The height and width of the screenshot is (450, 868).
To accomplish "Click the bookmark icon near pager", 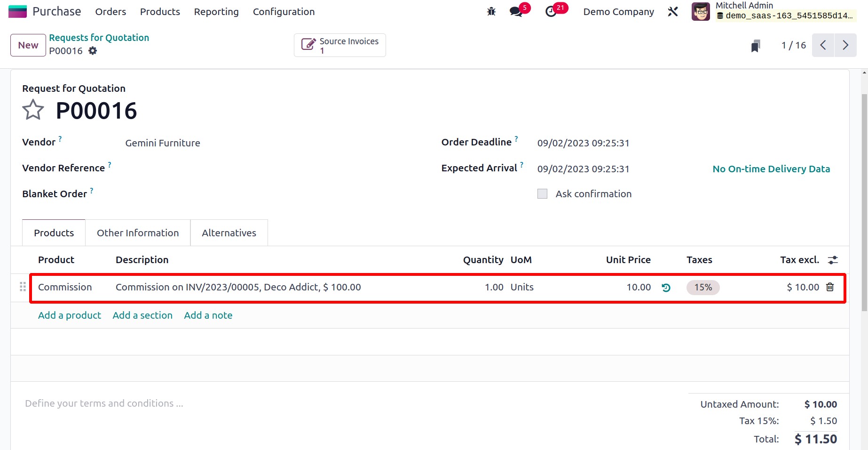I will click(x=756, y=46).
